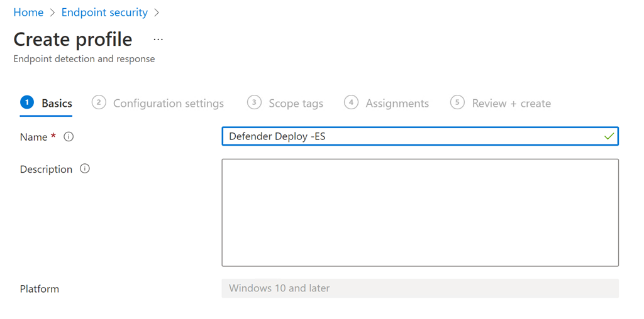Focus the Description text area

pyautogui.click(x=419, y=212)
